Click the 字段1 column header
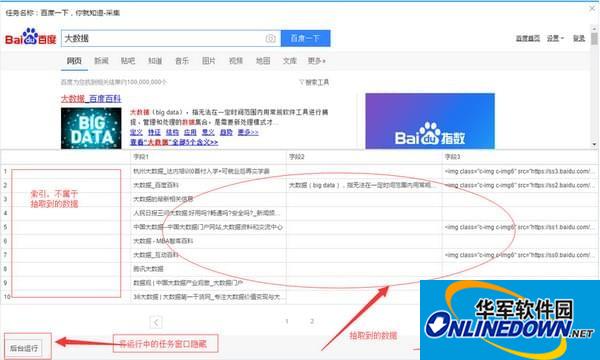The width and height of the screenshot is (600, 360). tap(209, 157)
